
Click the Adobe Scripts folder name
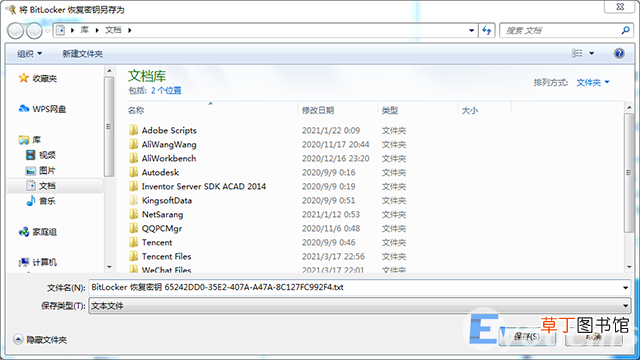point(169,130)
